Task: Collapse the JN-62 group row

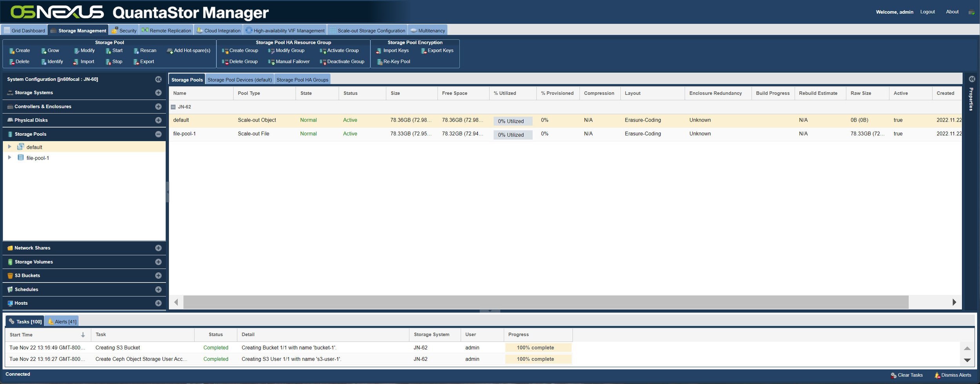Action: [x=173, y=107]
